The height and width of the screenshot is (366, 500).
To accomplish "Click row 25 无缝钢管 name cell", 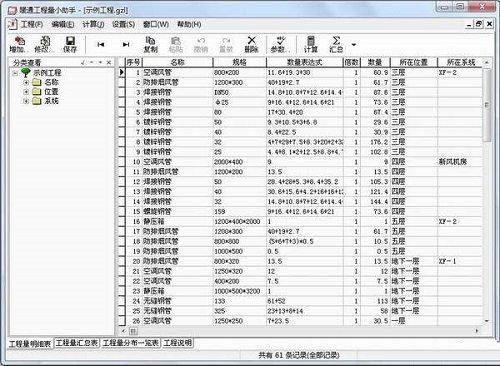I will click(178, 311).
